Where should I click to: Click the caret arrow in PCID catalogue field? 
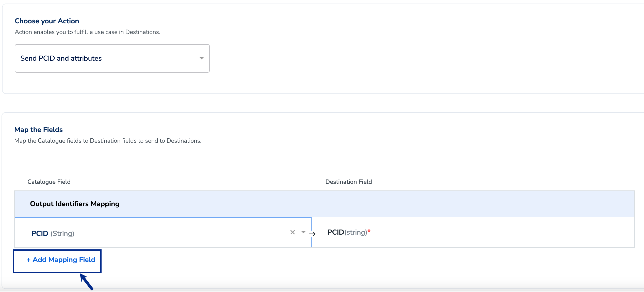303,232
